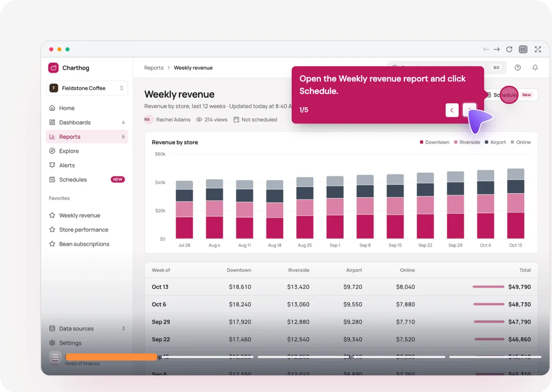Enter fullscreen with the expand icon
The image size is (552, 392).
pyautogui.click(x=538, y=49)
